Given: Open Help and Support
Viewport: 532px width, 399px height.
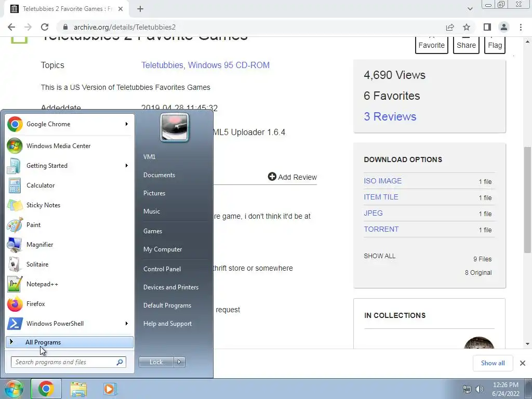Looking at the screenshot, I should (x=167, y=324).
